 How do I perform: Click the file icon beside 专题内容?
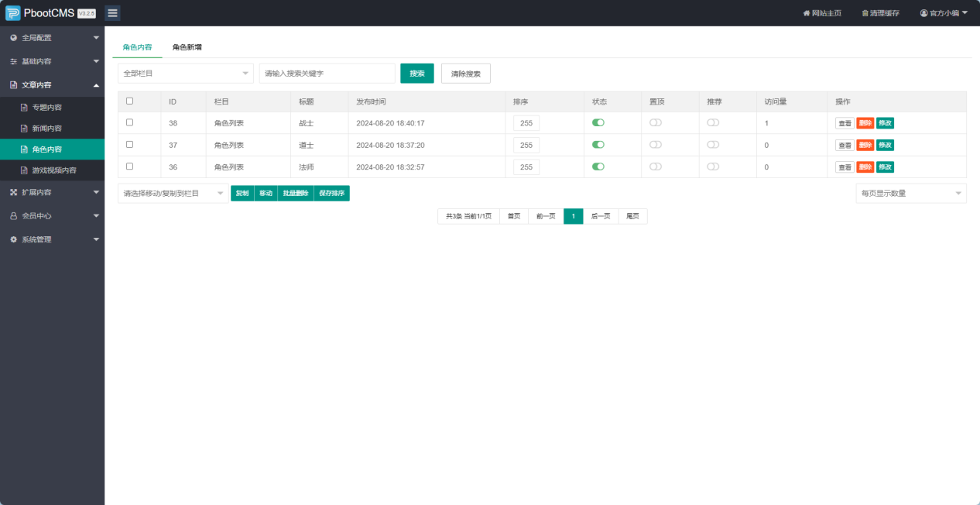click(24, 107)
